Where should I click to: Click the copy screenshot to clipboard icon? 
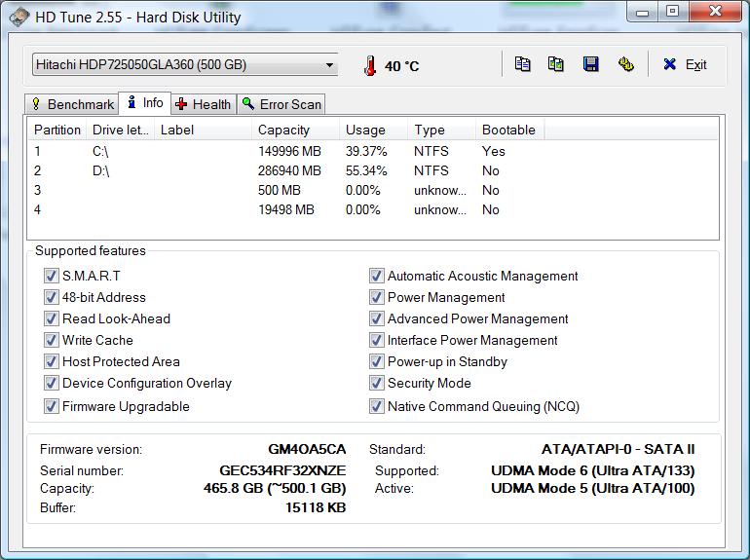tap(555, 64)
